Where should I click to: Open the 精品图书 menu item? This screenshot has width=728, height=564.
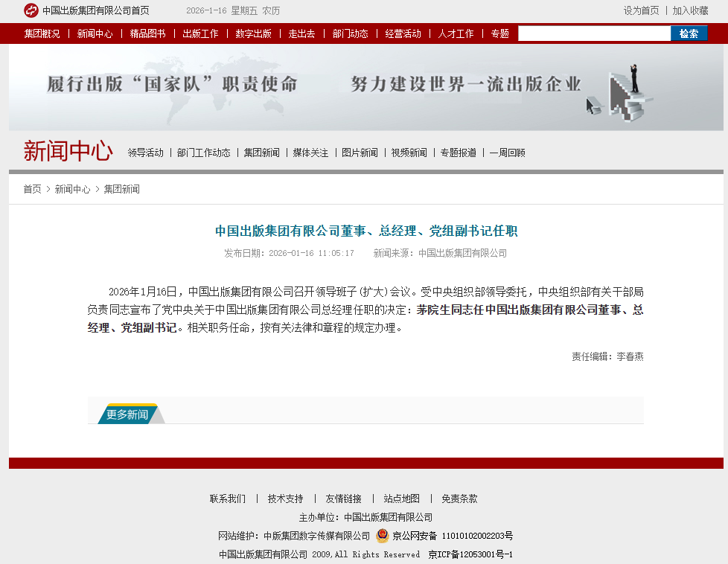click(147, 33)
